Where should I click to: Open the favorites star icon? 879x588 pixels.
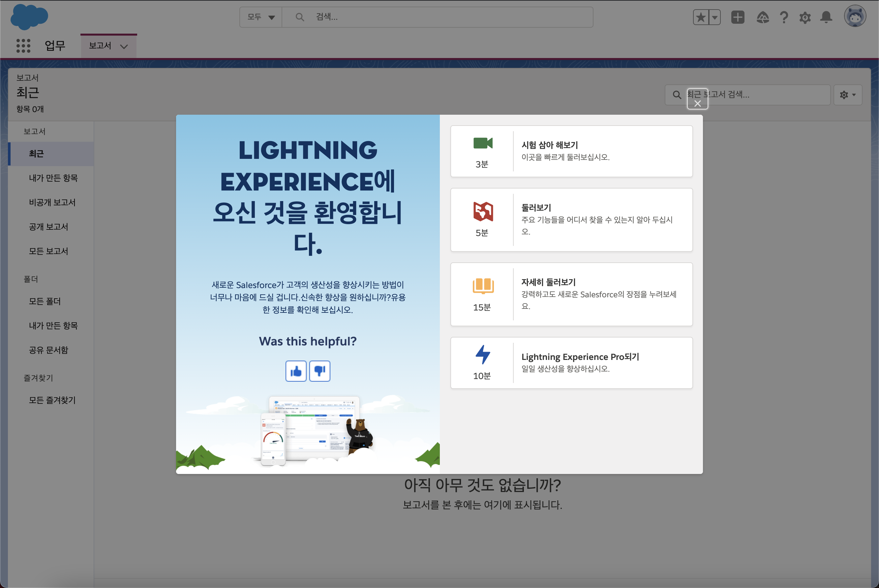click(701, 17)
